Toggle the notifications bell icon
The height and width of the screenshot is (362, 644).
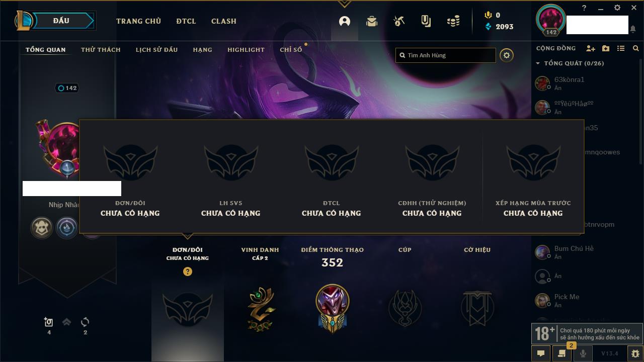point(632,29)
